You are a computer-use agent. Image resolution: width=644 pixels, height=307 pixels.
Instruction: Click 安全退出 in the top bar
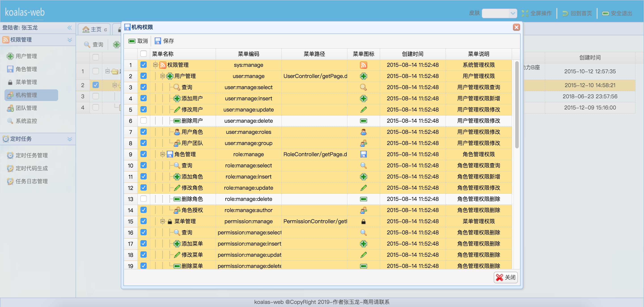coord(617,13)
